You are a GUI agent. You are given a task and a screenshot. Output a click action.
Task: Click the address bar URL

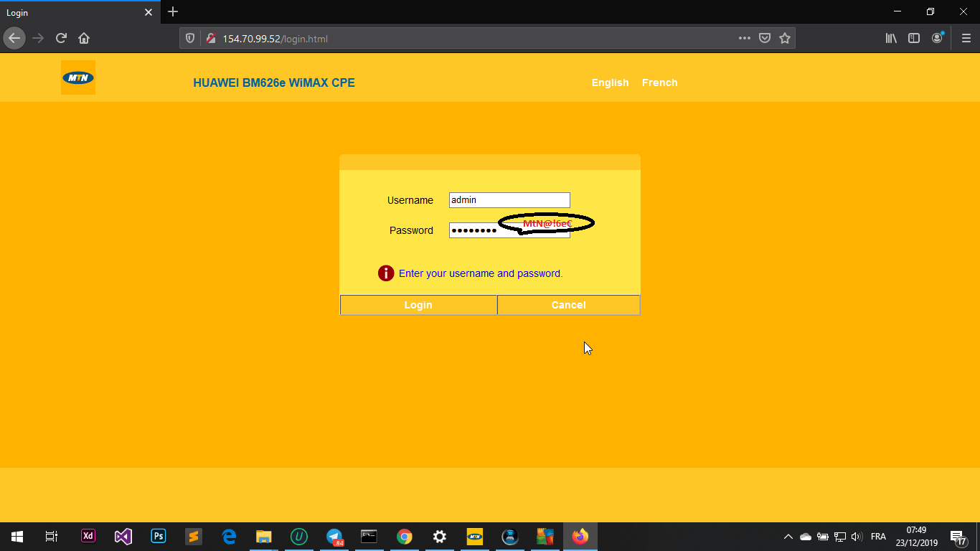pyautogui.click(x=275, y=39)
